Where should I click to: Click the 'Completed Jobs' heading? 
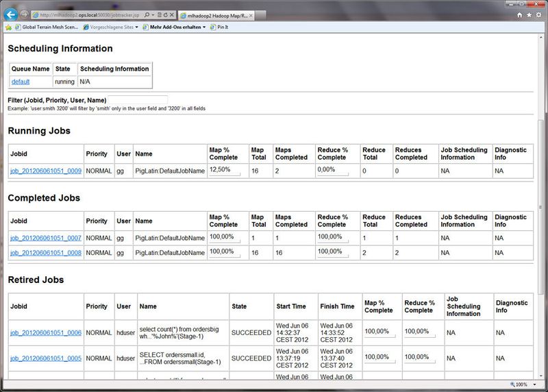(x=44, y=198)
